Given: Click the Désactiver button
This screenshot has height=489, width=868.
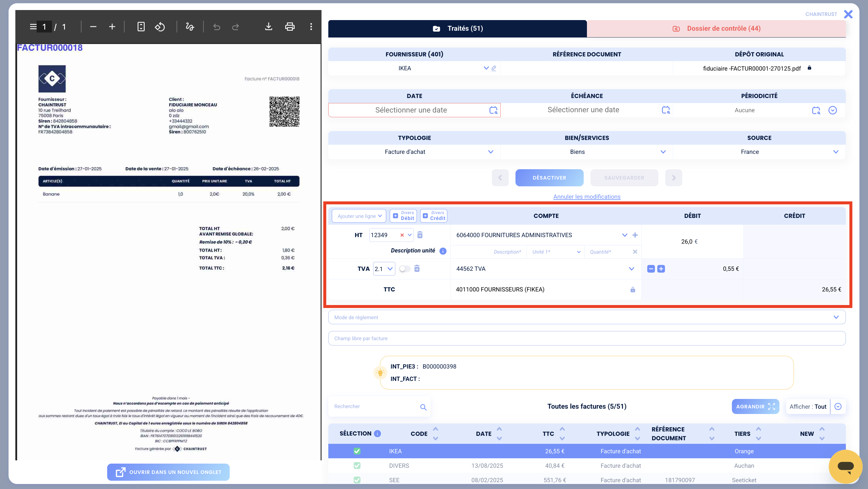Looking at the screenshot, I should coord(549,177).
